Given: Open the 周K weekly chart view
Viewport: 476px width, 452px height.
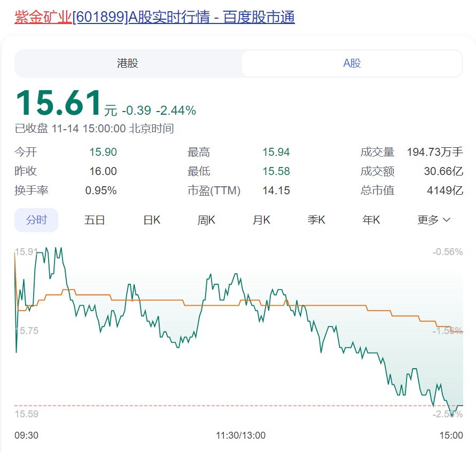Looking at the screenshot, I should [x=206, y=219].
